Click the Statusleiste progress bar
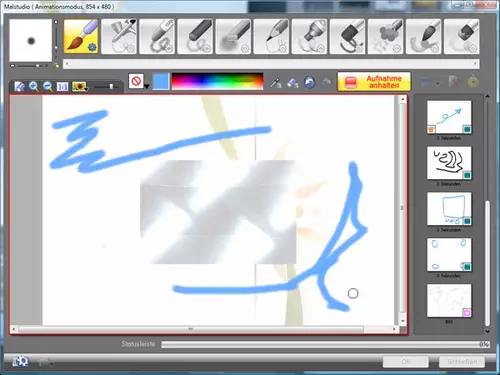 tap(325, 344)
